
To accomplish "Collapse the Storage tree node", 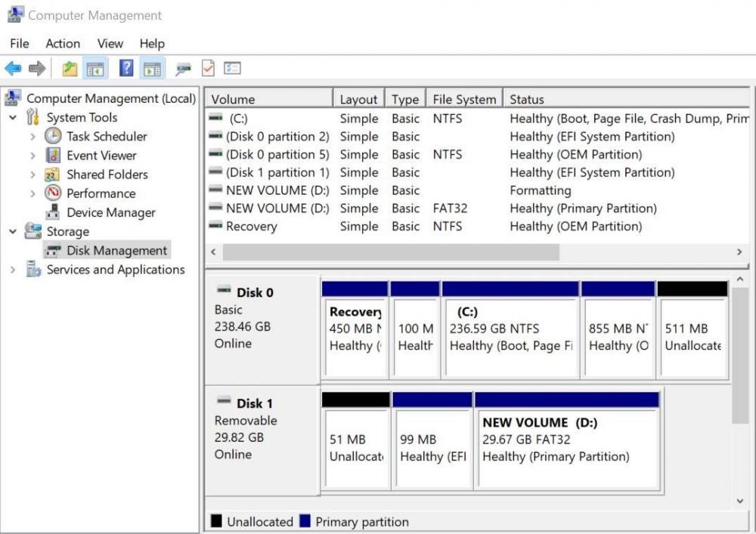I will point(13,231).
